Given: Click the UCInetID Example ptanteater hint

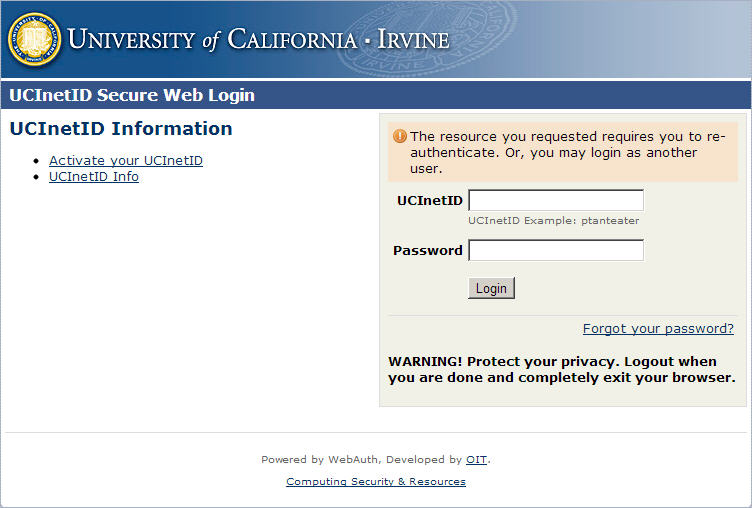Looking at the screenshot, I should pyautogui.click(x=553, y=221).
